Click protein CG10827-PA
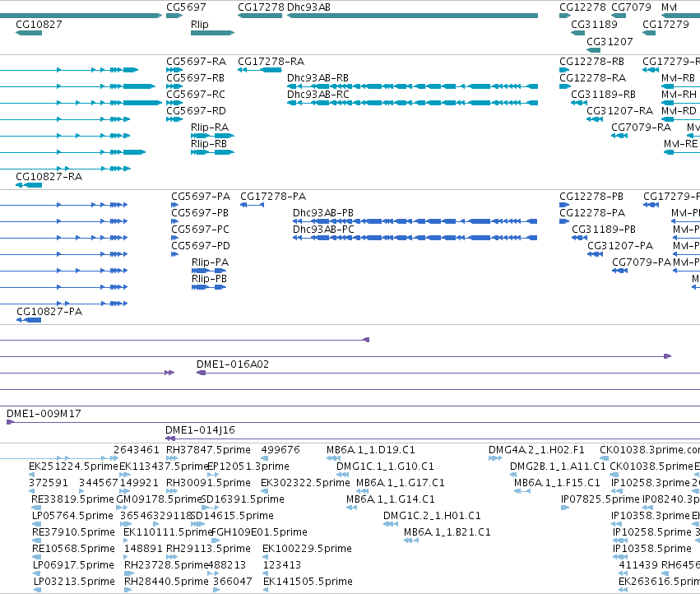Viewport: 700px width, 594px height. click(29, 320)
